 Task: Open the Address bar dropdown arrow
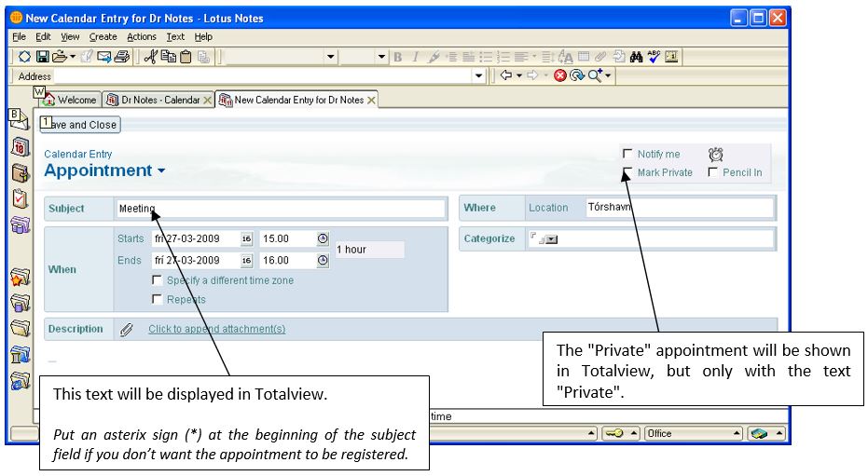[x=479, y=75]
